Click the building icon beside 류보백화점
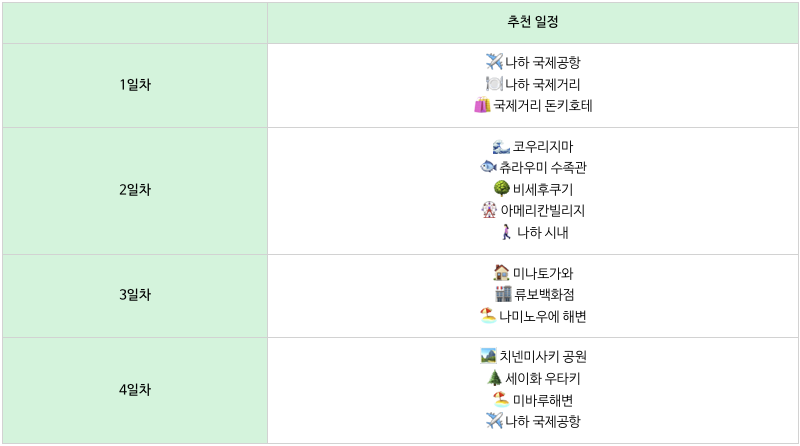This screenshot has height=446, width=800. click(503, 294)
